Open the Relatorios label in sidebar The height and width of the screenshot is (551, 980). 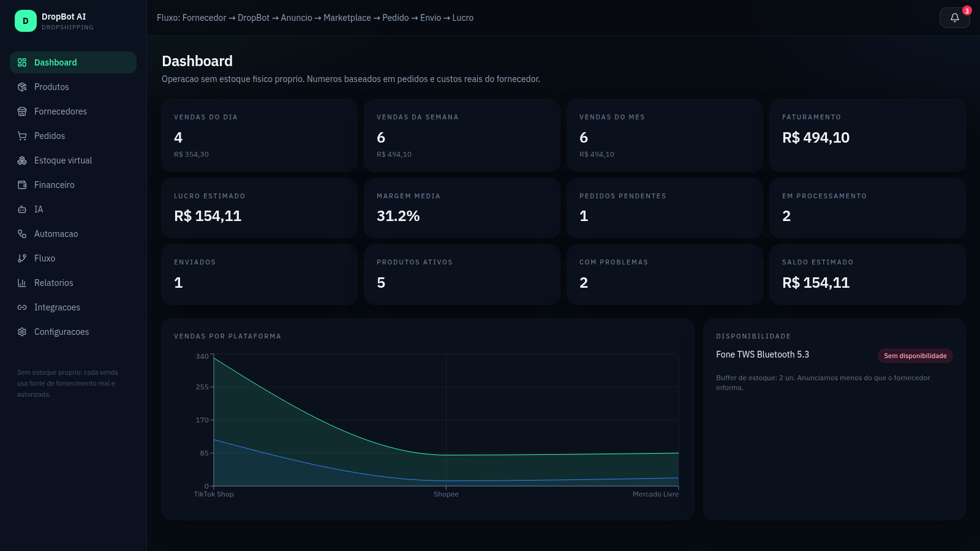pyautogui.click(x=54, y=283)
